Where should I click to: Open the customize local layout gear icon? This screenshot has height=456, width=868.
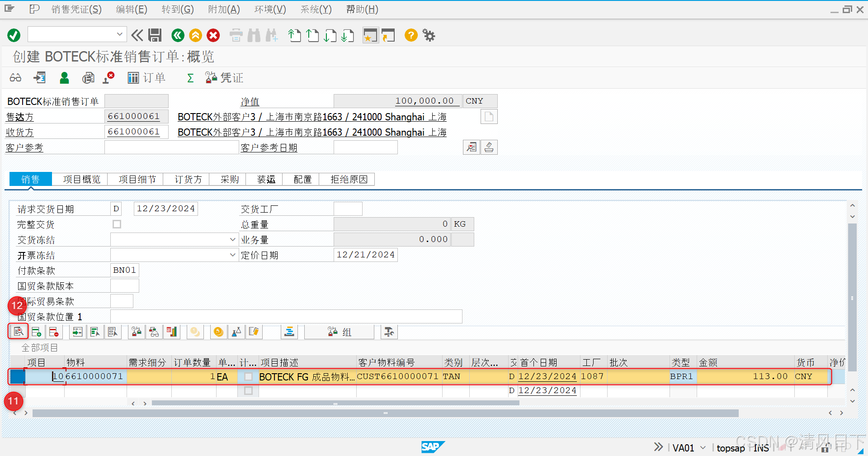[x=429, y=35]
